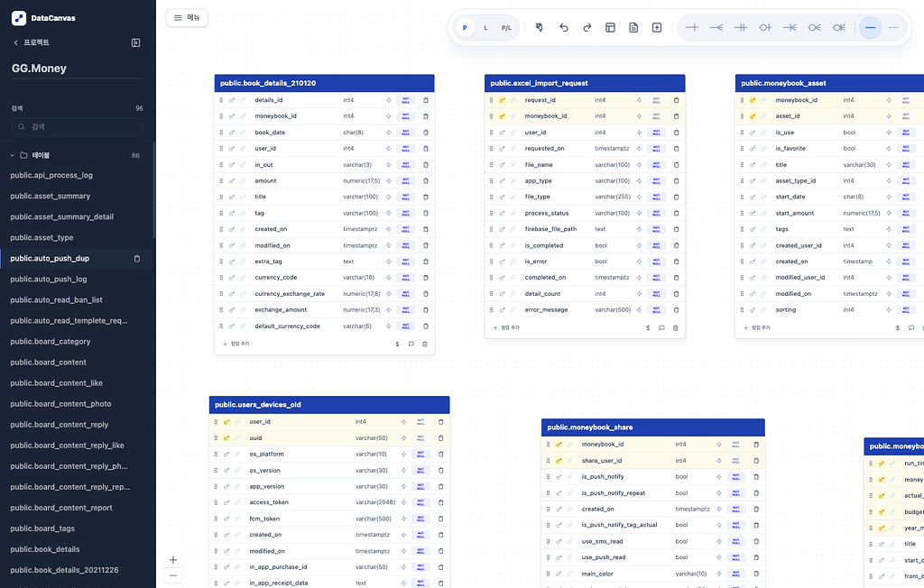Click drag handle of user_id in users_devices_old
Viewport: 924px width, 588px height.
pyautogui.click(x=216, y=422)
